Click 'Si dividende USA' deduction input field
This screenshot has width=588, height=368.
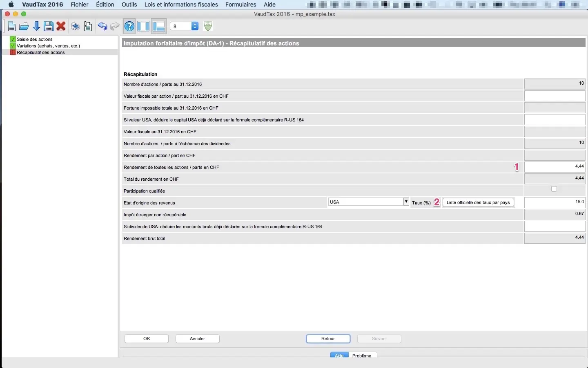pos(555,226)
